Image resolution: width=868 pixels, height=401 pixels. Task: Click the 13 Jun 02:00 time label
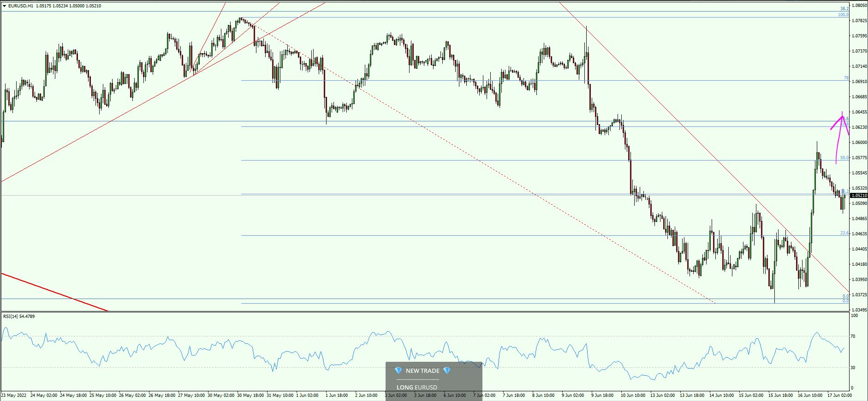(663, 395)
